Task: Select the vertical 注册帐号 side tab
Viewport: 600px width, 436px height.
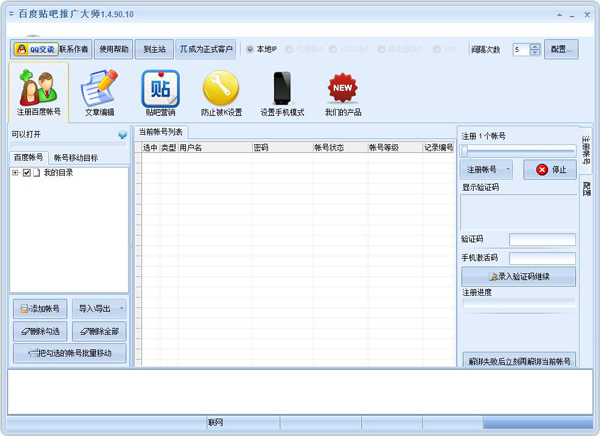Action: point(586,150)
